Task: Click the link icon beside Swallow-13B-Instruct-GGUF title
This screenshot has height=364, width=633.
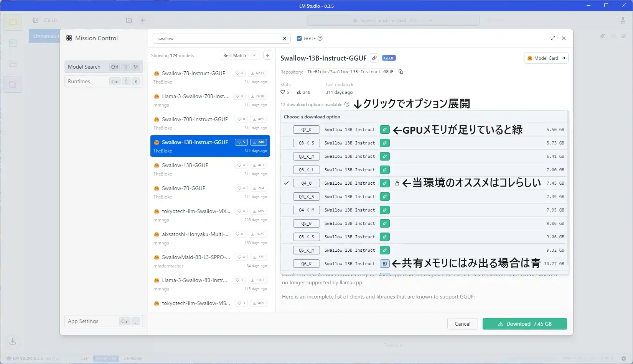Action: (x=374, y=58)
